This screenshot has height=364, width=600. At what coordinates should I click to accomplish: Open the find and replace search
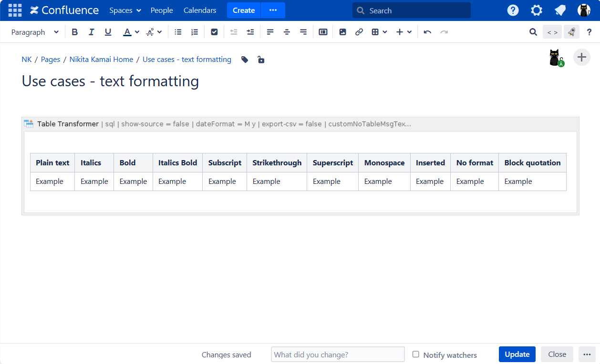533,32
